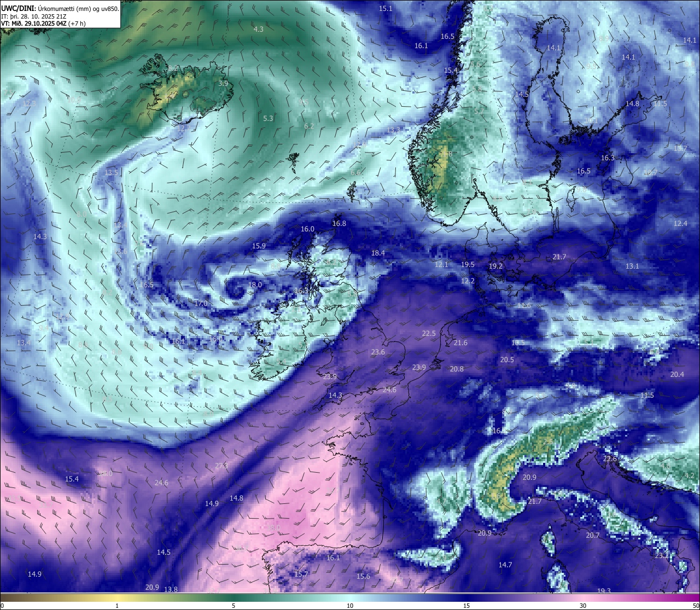The height and width of the screenshot is (610, 700).
Task: Click the 16.3 value near the Gulf of Finland
Action: 608,158
